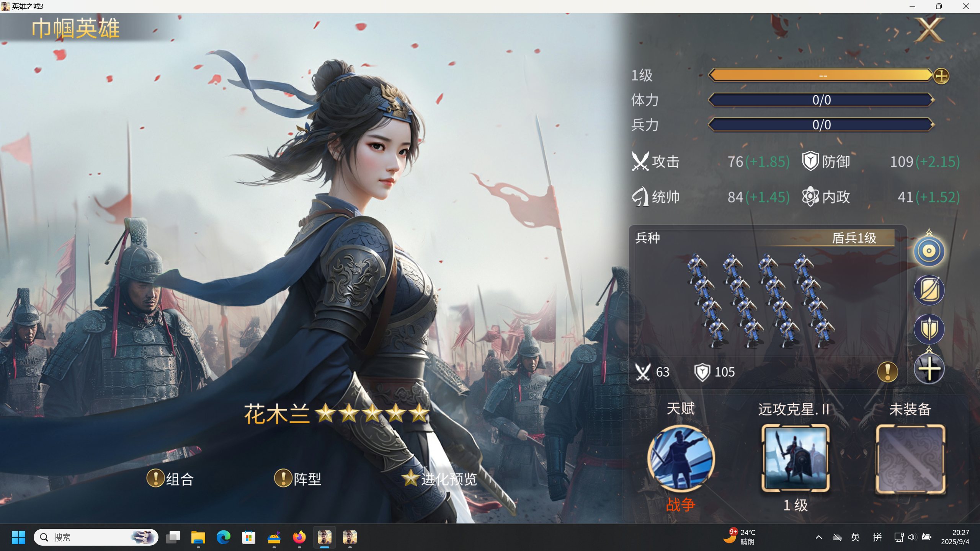
Task: Click the cross-shaped plus troop icon
Action: pyautogui.click(x=929, y=368)
